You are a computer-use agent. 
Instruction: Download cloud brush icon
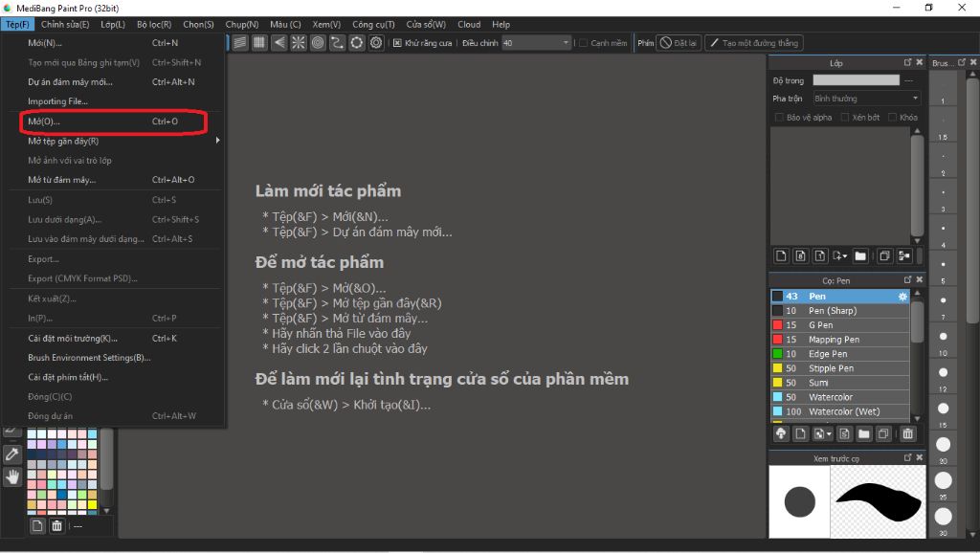click(781, 433)
